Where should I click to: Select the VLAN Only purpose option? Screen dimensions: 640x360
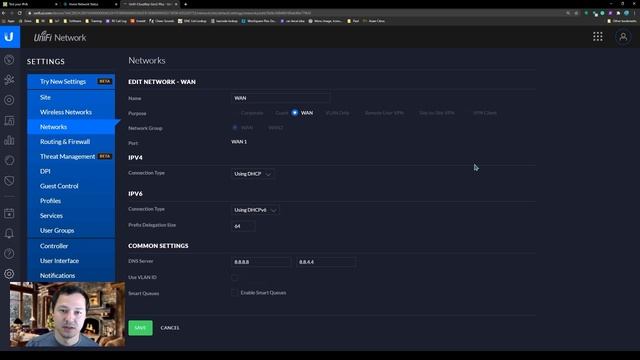coord(337,113)
